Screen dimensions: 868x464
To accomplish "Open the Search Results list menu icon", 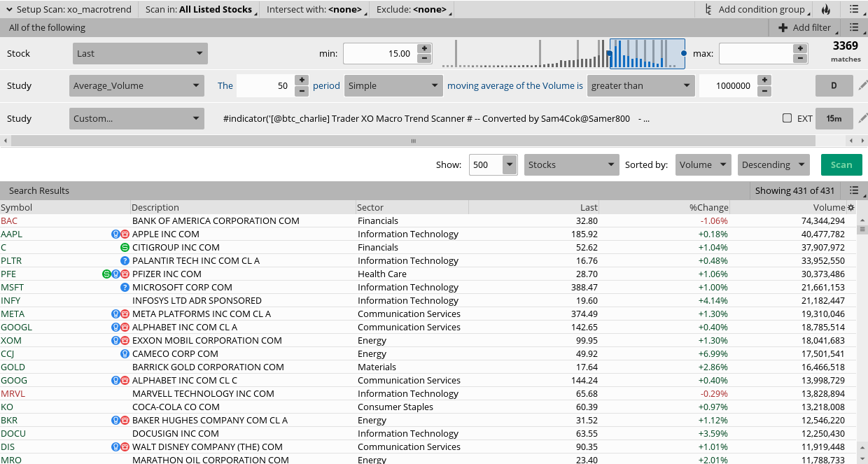I will point(853,190).
